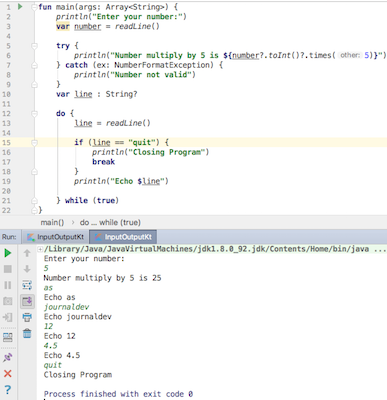Click the String? type on line 10
The image size is (387, 400).
point(121,94)
